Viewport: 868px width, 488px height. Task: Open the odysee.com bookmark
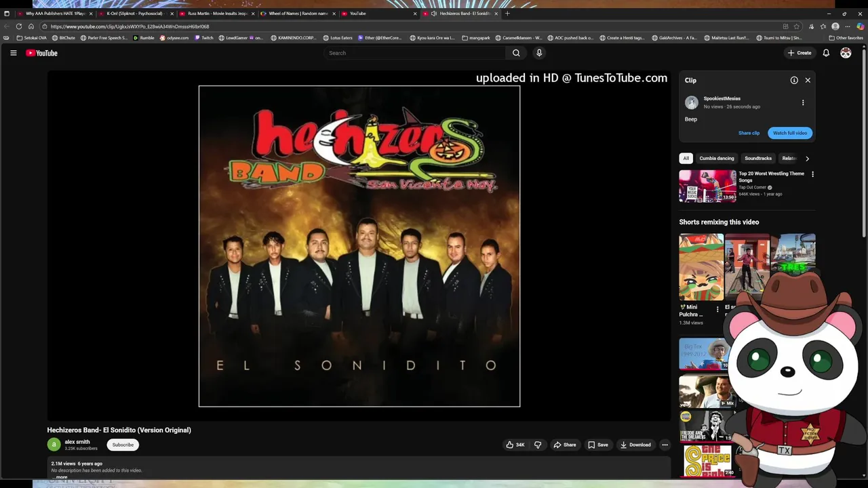(x=174, y=38)
